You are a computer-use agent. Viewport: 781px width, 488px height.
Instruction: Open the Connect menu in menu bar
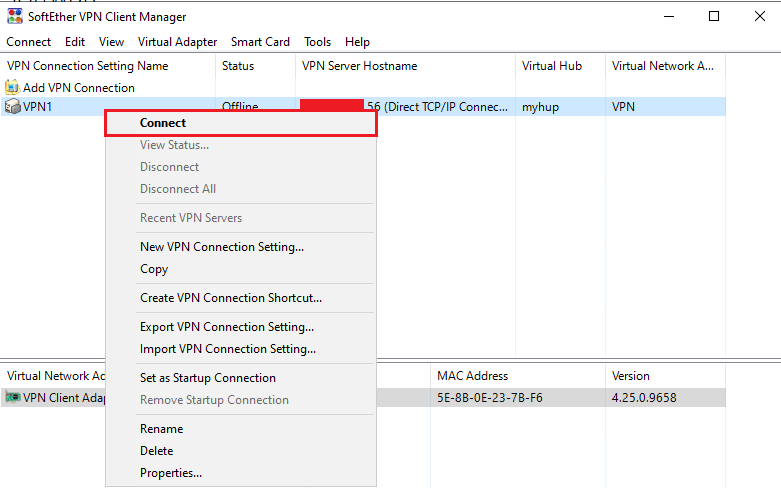tap(28, 42)
